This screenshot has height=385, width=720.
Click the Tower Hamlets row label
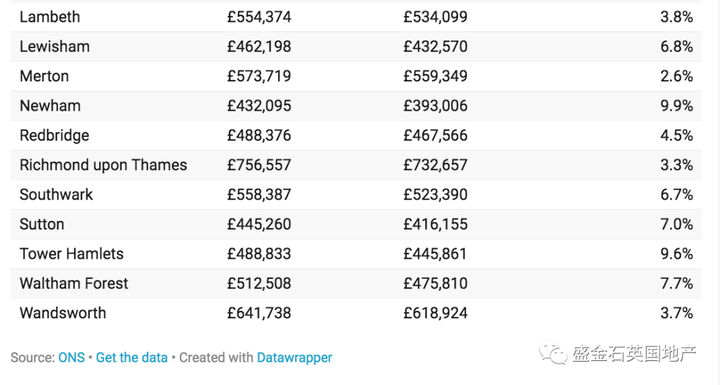72,254
